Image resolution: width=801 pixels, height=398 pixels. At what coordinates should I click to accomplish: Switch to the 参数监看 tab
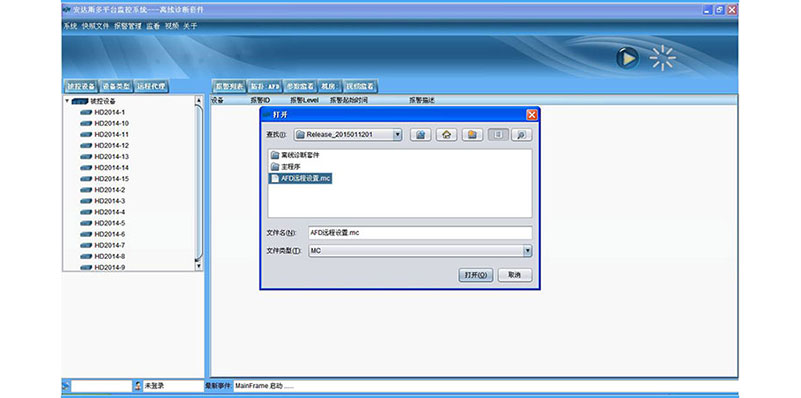[299, 86]
